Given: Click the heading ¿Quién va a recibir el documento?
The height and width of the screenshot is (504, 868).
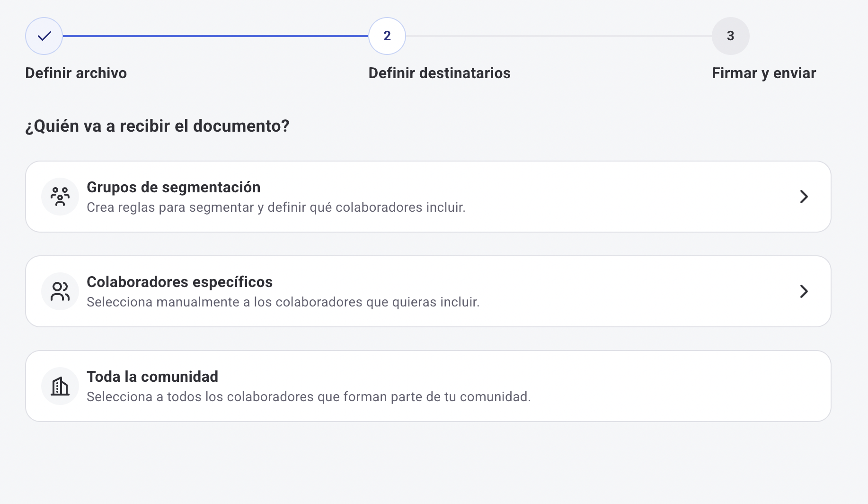Looking at the screenshot, I should (157, 126).
